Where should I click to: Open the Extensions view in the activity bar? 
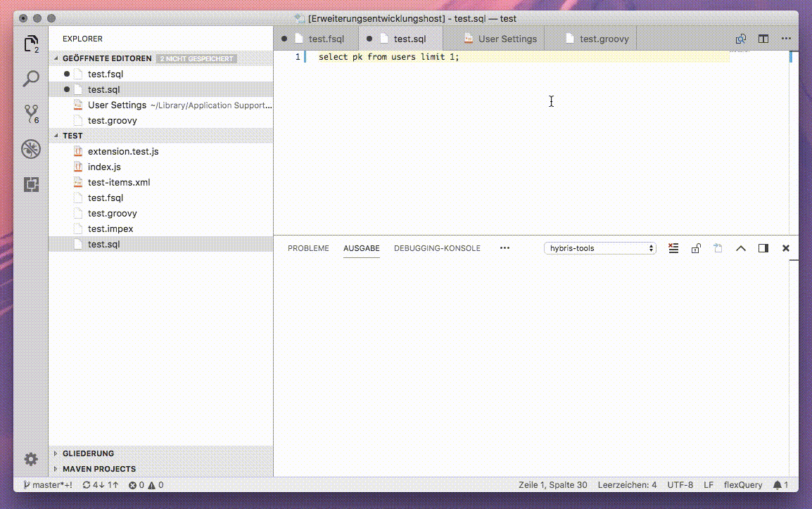coord(31,184)
